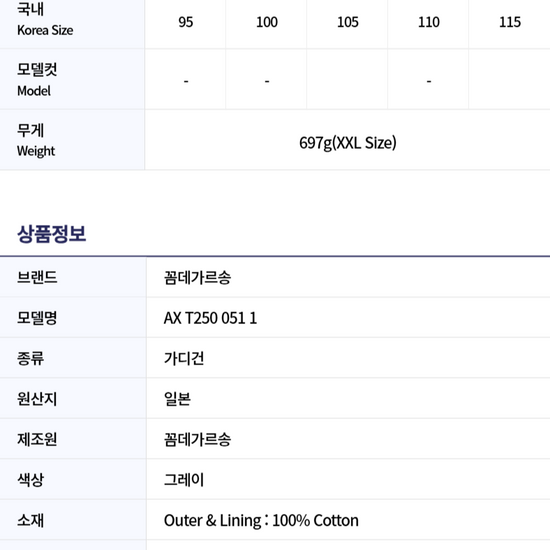Click the 브랜드 row label
Viewport: 550px width, 550px height.
[37, 277]
